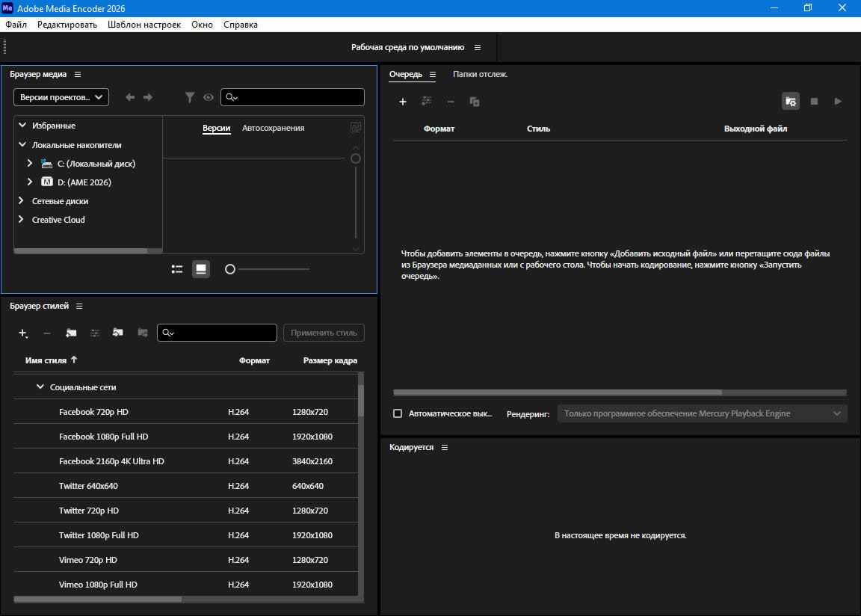Select the Автосохранения tab link

273,128
